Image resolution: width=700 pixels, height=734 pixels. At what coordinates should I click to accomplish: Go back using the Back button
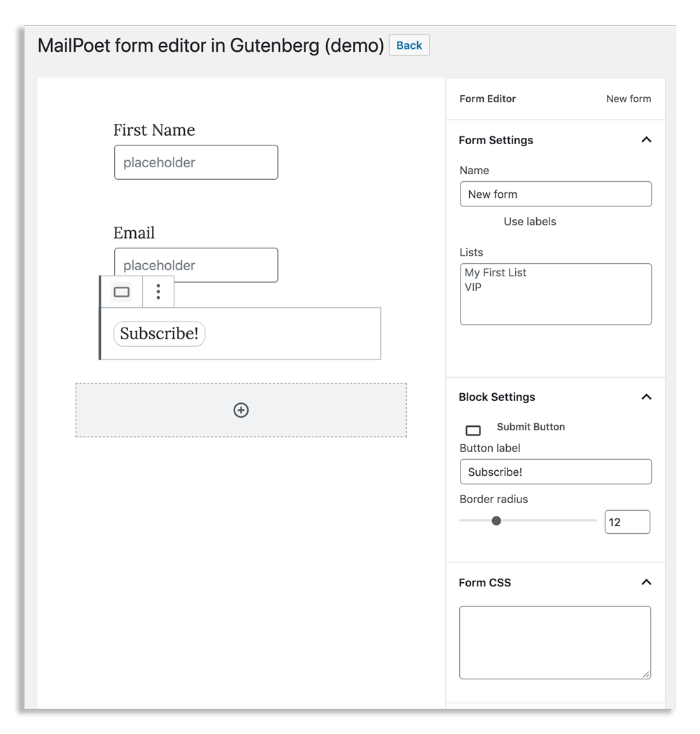tap(409, 45)
